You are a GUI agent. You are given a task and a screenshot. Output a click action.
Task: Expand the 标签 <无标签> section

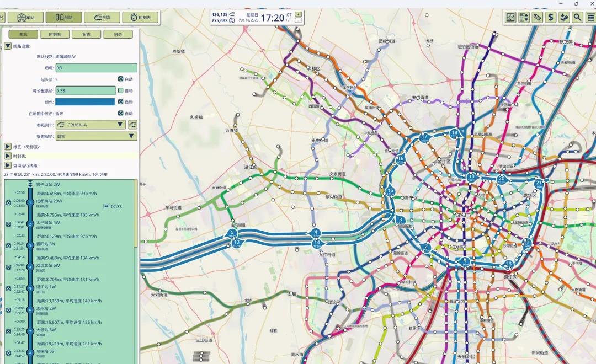click(x=8, y=146)
